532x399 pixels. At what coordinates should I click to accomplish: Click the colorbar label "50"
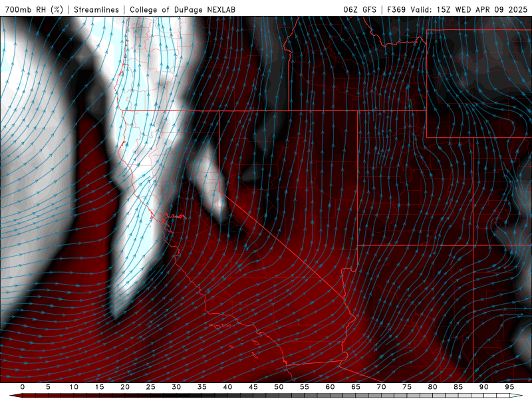(x=279, y=387)
